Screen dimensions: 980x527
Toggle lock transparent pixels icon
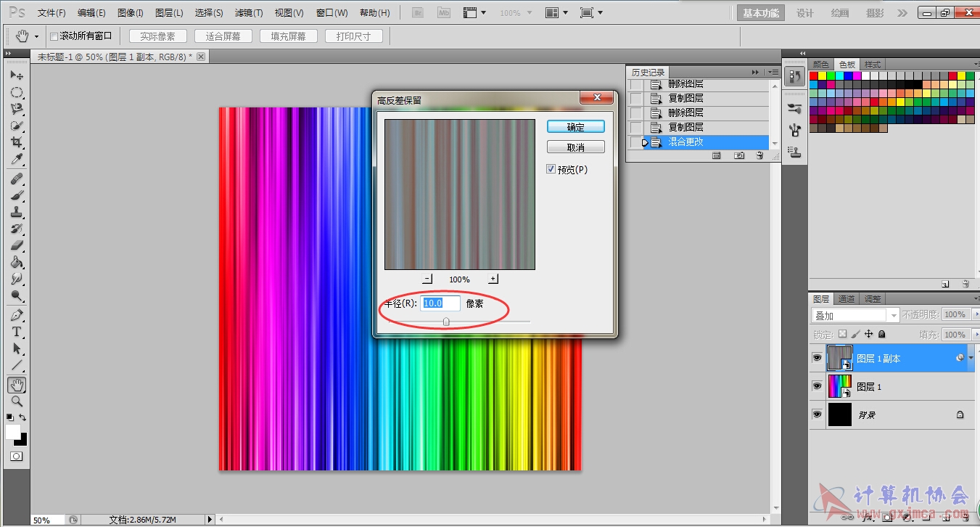pyautogui.click(x=842, y=334)
